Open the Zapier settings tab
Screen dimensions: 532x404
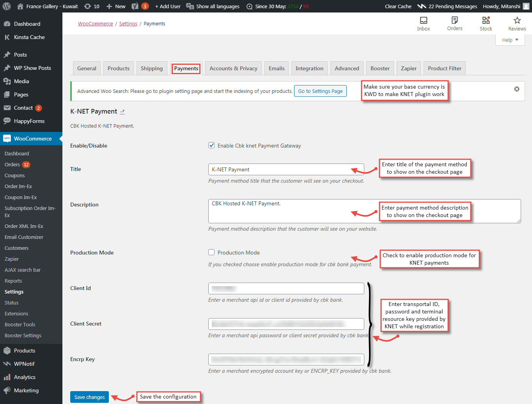point(409,68)
